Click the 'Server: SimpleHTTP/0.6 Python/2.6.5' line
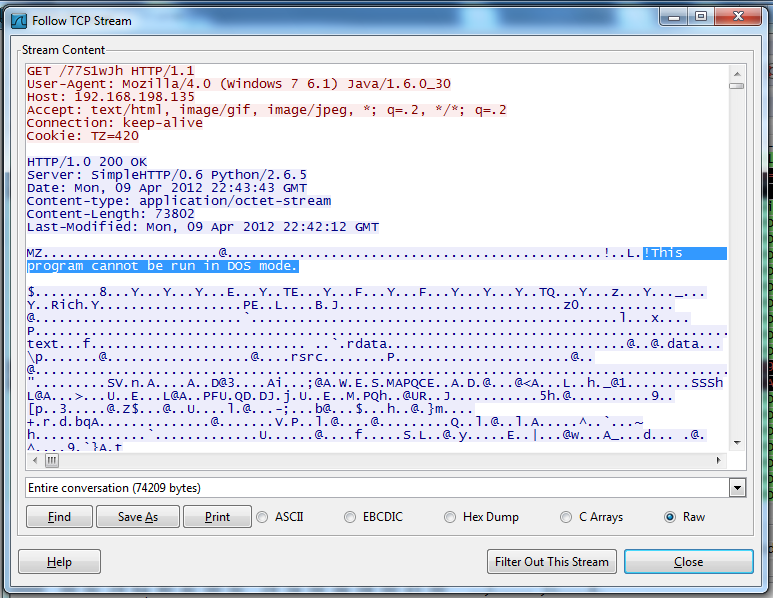Screen dimensions: 773x598 [167, 175]
